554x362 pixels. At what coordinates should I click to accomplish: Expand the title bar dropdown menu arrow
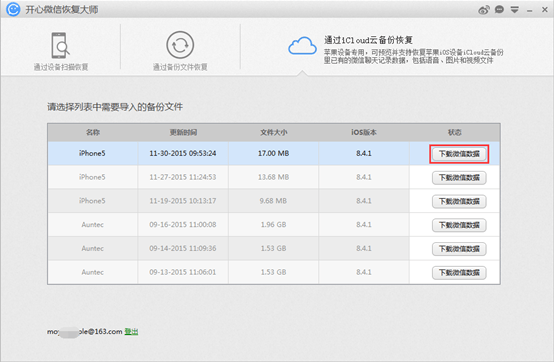pyautogui.click(x=514, y=10)
